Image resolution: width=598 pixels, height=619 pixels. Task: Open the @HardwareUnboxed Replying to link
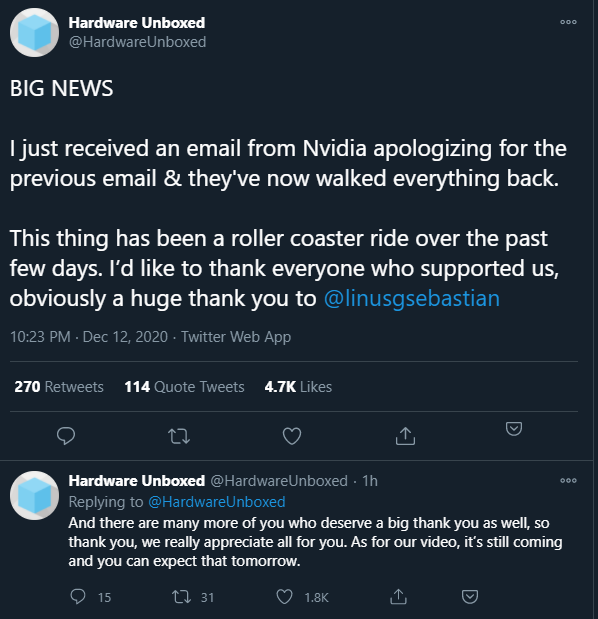coord(217,502)
